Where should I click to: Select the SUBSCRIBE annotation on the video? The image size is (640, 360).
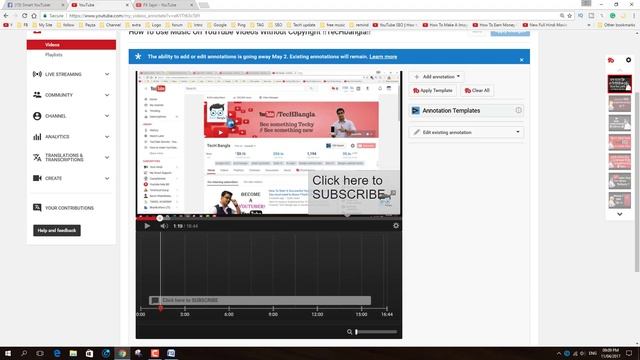tap(353, 191)
